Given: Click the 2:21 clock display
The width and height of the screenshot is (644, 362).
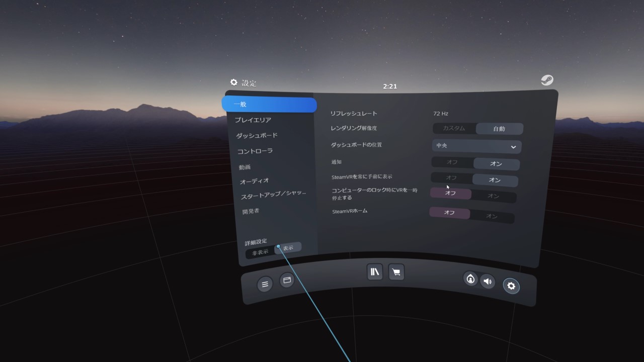Looking at the screenshot, I should tap(390, 86).
